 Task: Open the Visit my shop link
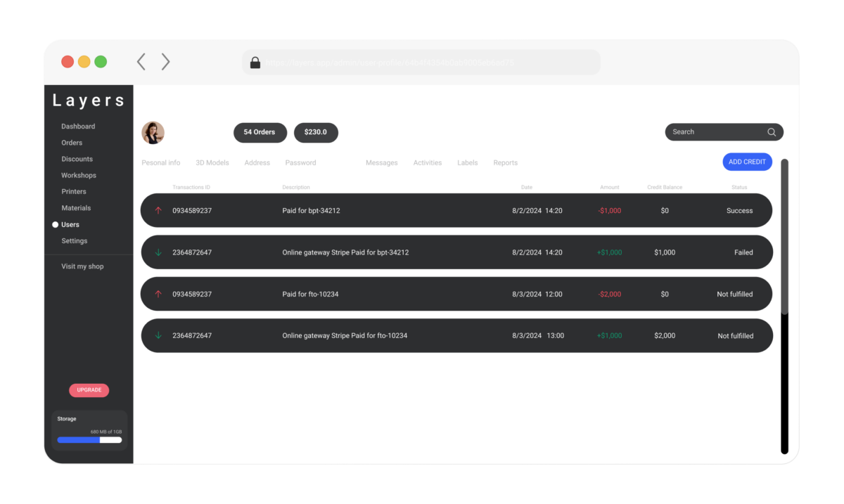82,266
